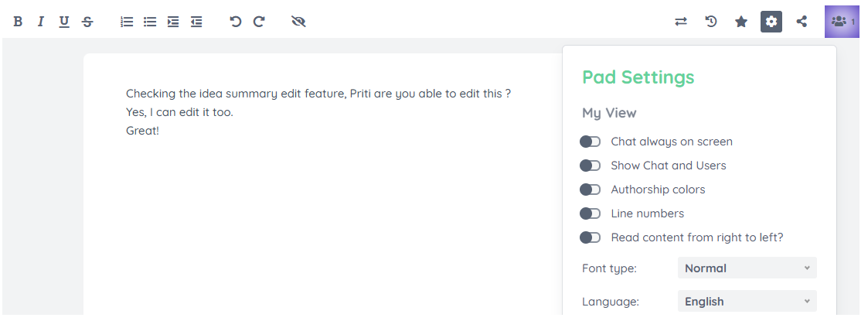This screenshot has height=321, width=868.
Task: Open the Font type dropdown
Action: [747, 268]
